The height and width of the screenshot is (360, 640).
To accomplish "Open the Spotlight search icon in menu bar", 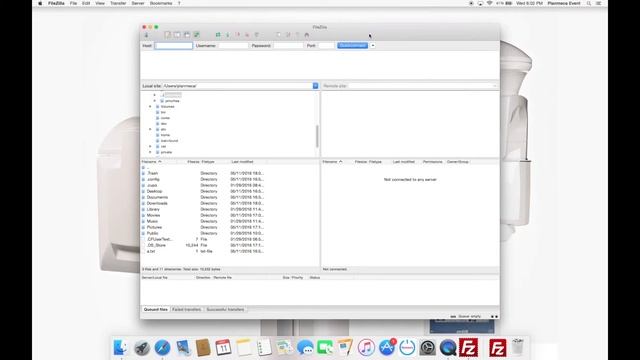I will coord(589,3).
